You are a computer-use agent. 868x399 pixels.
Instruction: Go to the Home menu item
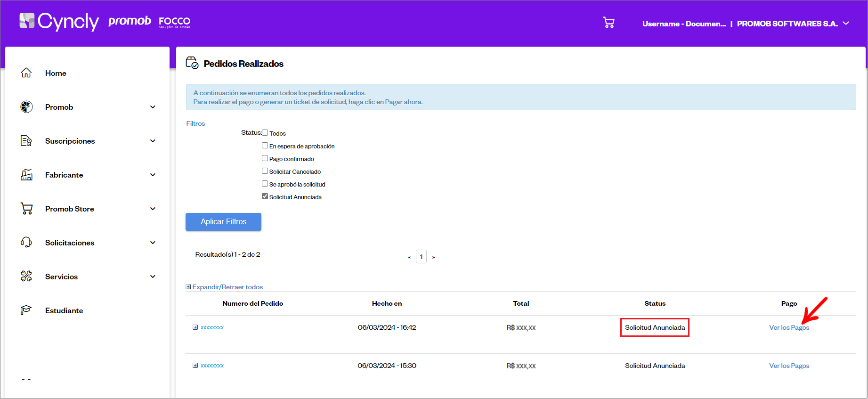tap(56, 73)
